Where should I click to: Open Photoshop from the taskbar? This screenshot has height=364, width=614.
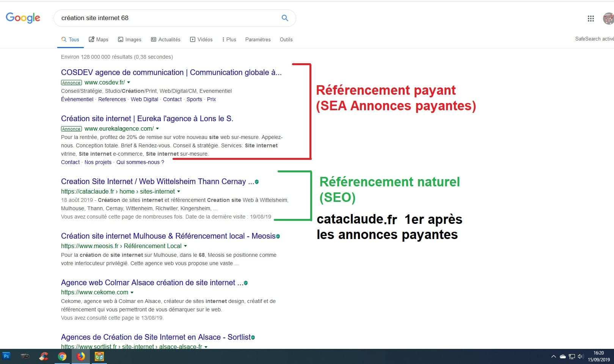(6, 356)
